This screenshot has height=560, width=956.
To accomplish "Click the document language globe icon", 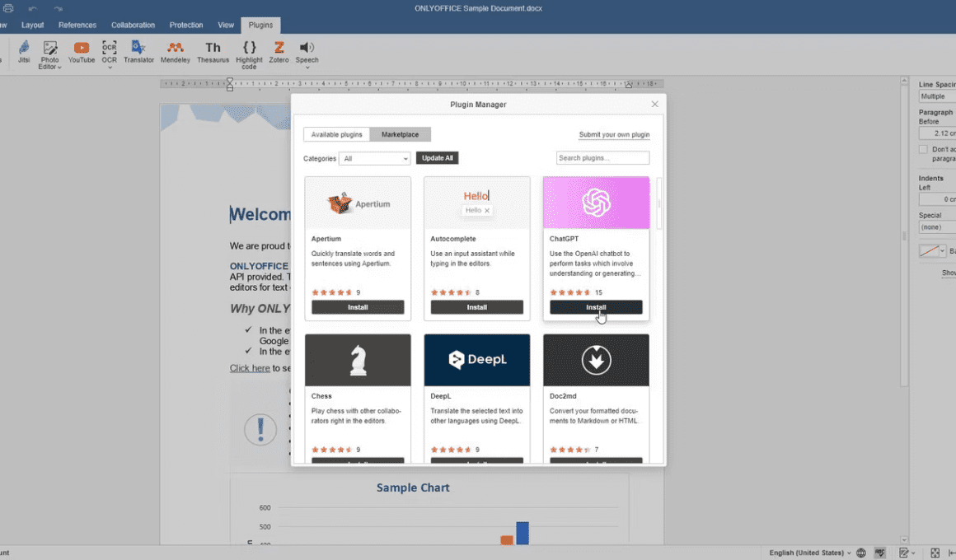I will [x=861, y=553].
